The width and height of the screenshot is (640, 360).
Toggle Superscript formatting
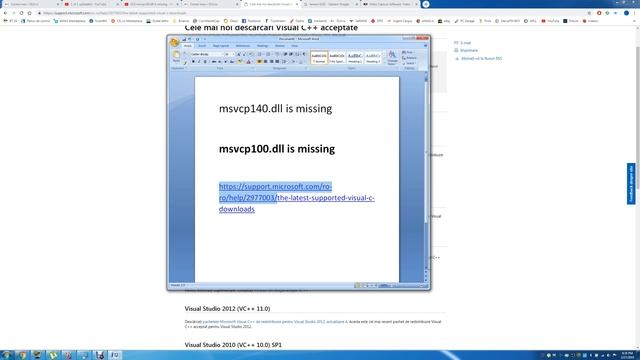[225, 62]
